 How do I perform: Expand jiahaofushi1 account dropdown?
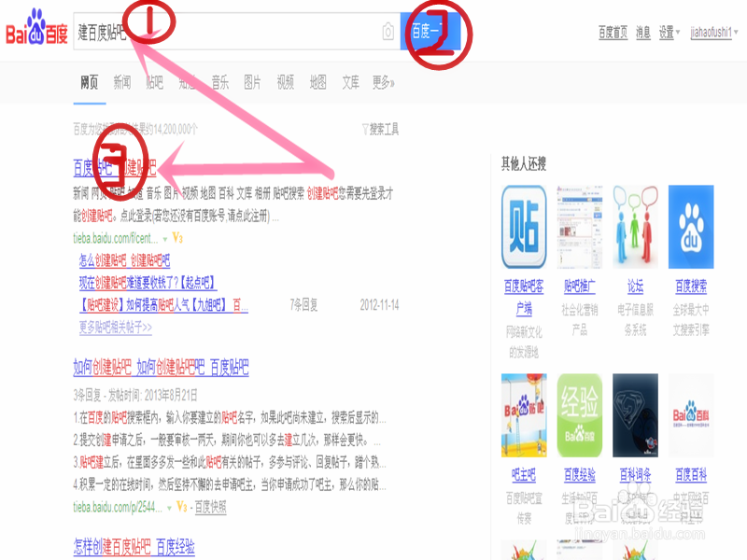tap(714, 33)
